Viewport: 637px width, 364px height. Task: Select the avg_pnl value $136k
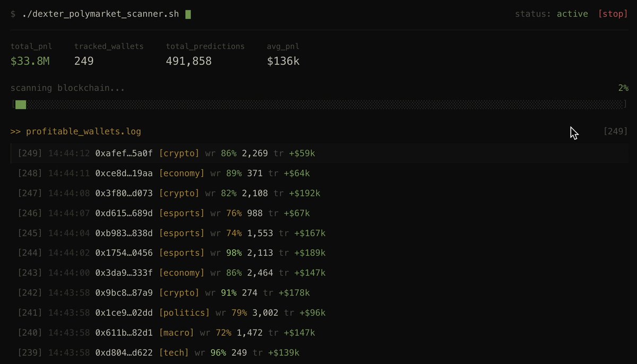(x=283, y=61)
